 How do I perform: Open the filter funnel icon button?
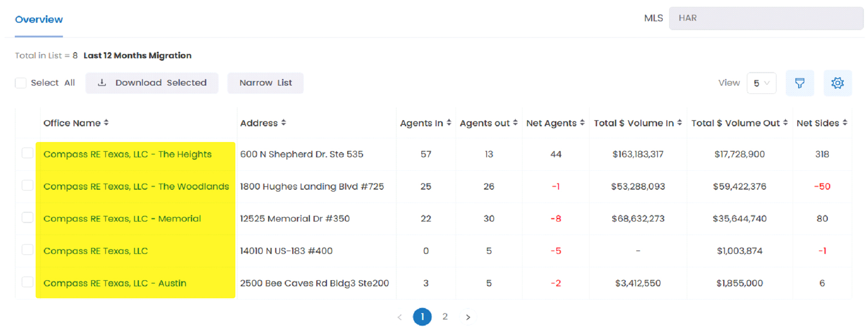(800, 83)
